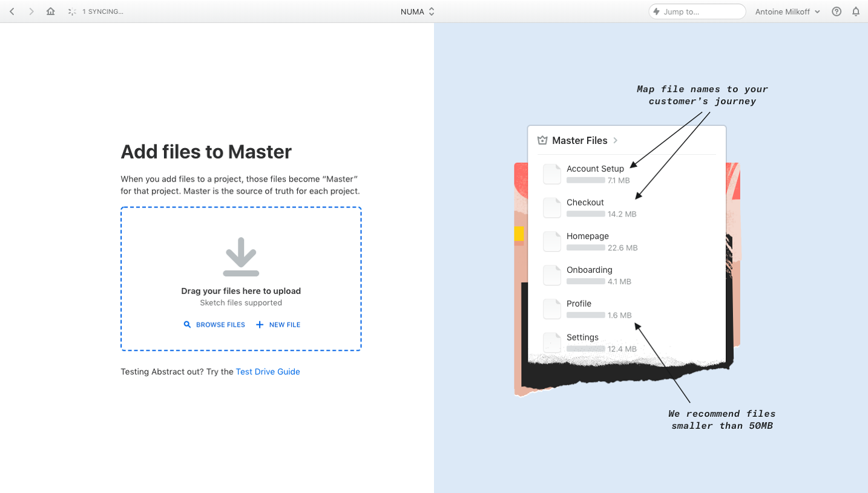Select the 'Profile' file name
868x493 pixels.
pyautogui.click(x=579, y=304)
